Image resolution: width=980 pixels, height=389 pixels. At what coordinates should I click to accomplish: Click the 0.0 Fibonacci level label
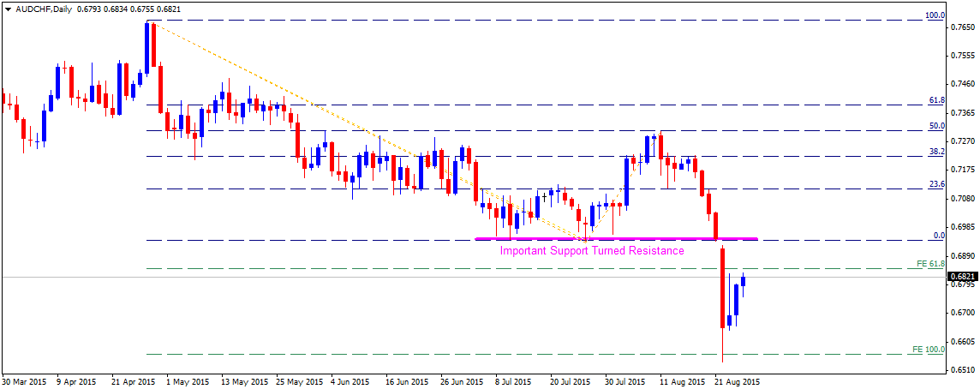click(938, 235)
